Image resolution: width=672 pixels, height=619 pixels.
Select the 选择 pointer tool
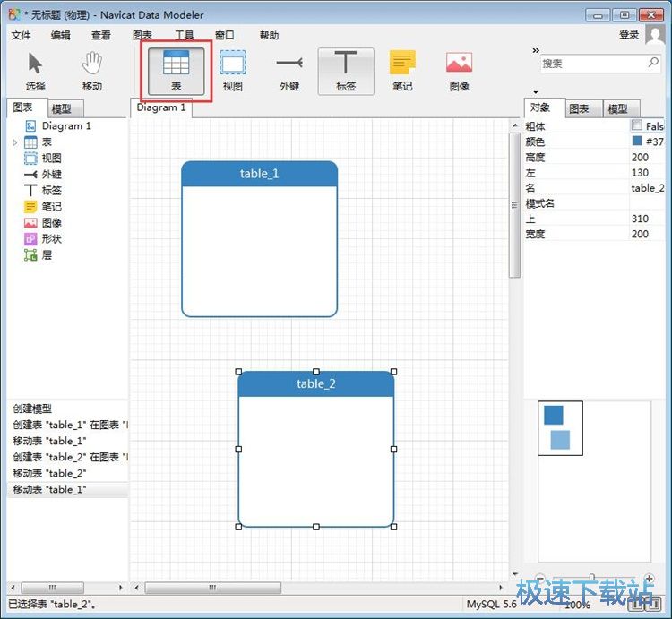(35, 71)
